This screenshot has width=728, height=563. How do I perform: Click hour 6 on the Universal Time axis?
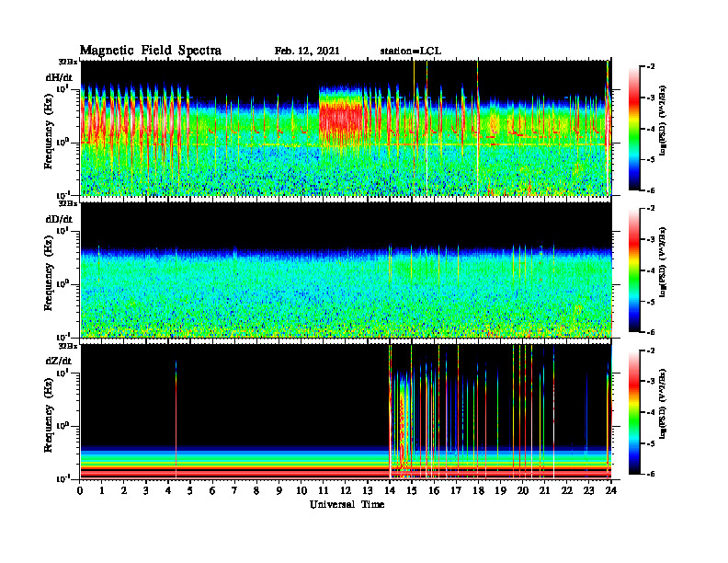tap(212, 491)
